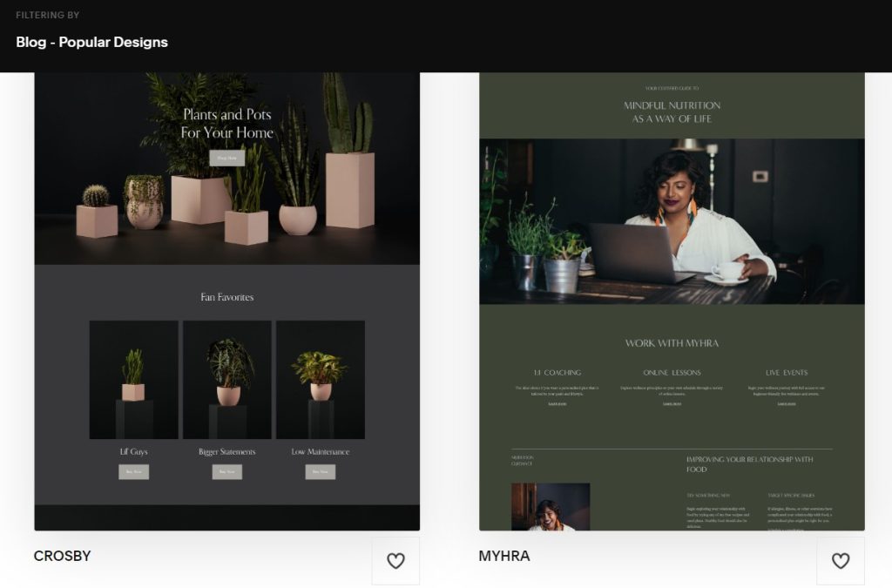Image resolution: width=892 pixels, height=588 pixels.
Task: Select the Low Maintenance plant image
Action: tap(320, 380)
